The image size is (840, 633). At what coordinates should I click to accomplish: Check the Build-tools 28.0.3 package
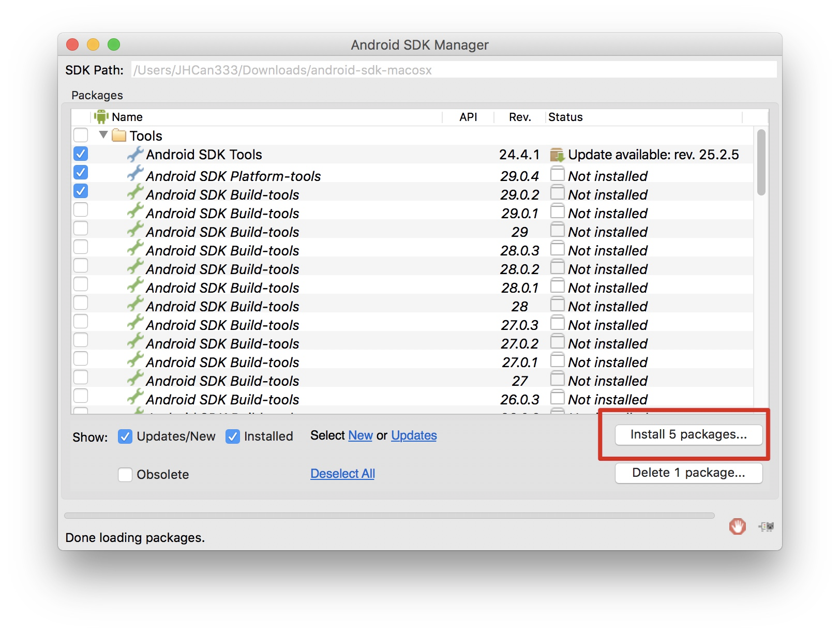click(x=81, y=247)
